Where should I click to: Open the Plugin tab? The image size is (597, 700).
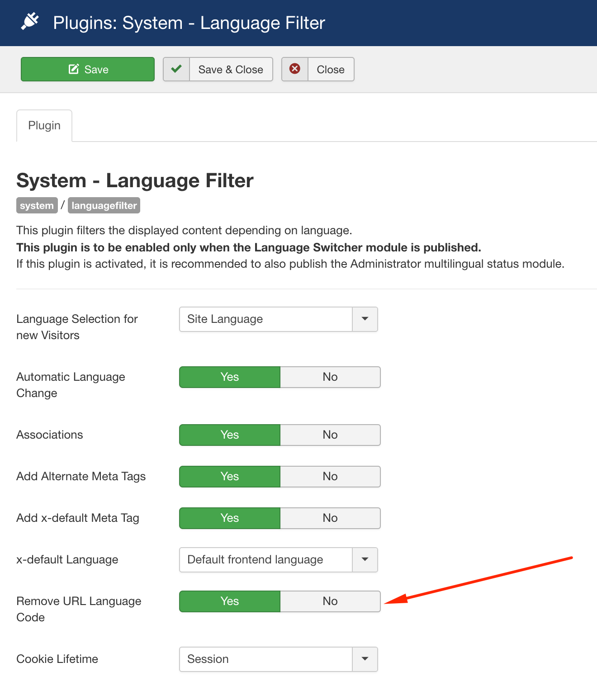[44, 126]
